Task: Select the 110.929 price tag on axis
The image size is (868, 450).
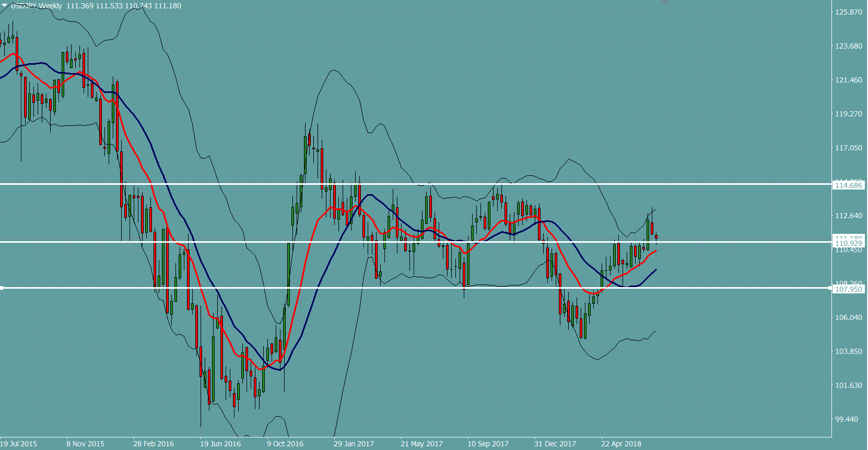Action: [849, 243]
